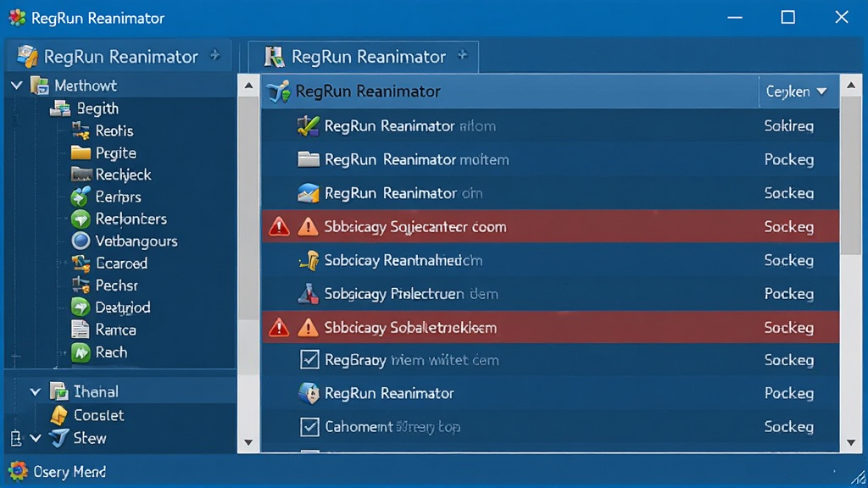Click orange warning icon on Sbbcicagy Sobaltetrekleem row

tap(308, 328)
